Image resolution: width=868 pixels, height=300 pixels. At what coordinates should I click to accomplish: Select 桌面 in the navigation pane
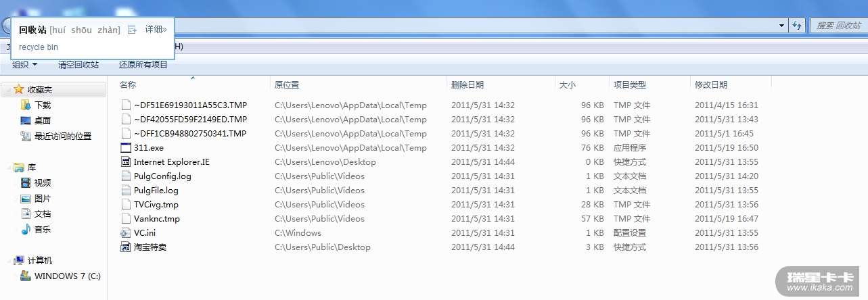point(43,120)
